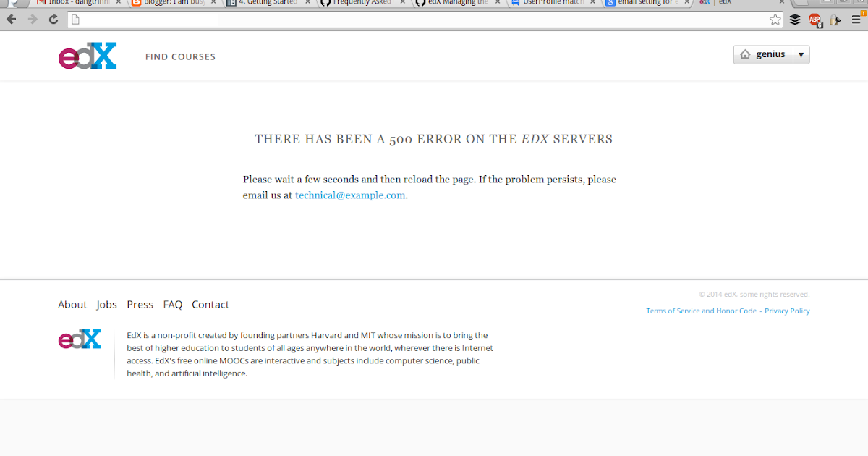
Task: Click the extension icon next to Adblock Plus
Action: point(835,20)
